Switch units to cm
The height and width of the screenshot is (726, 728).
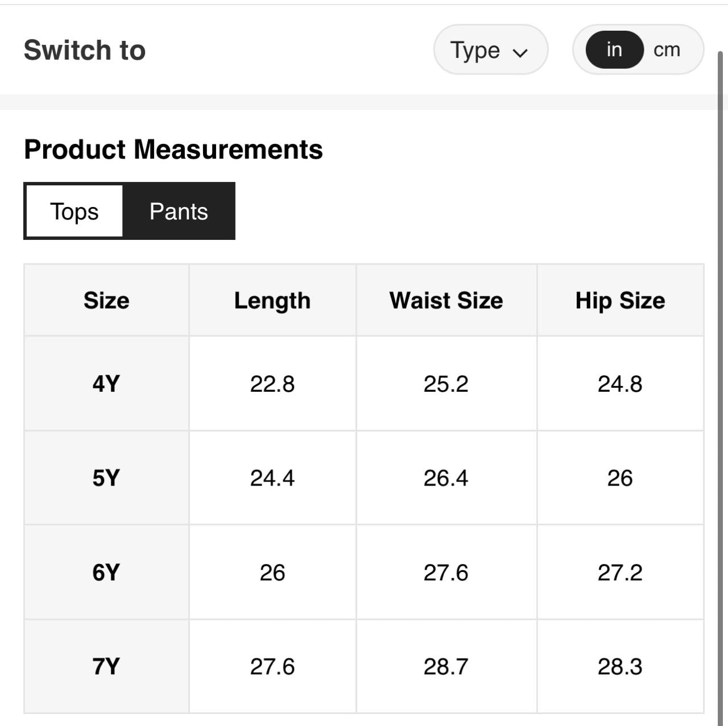(667, 50)
